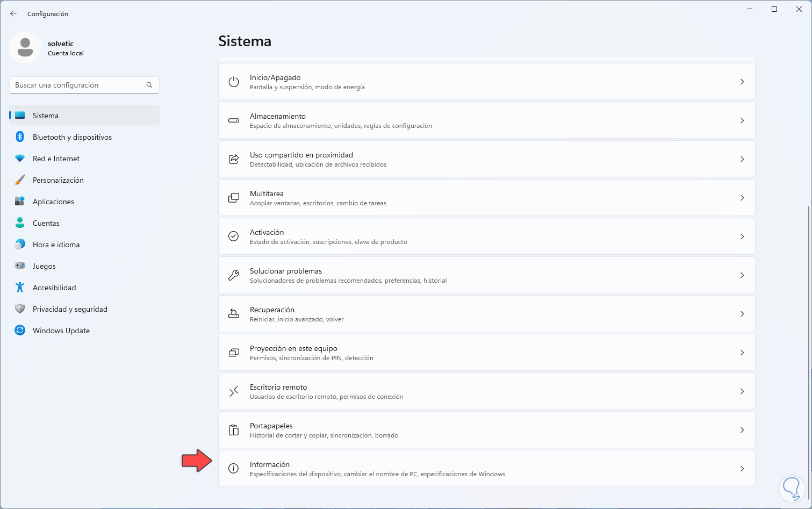Click the Wi-Fi icon for Red e Internet

(x=20, y=159)
